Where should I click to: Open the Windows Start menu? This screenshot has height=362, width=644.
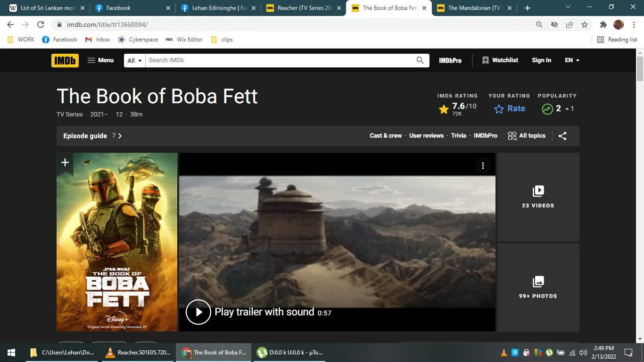point(11,353)
